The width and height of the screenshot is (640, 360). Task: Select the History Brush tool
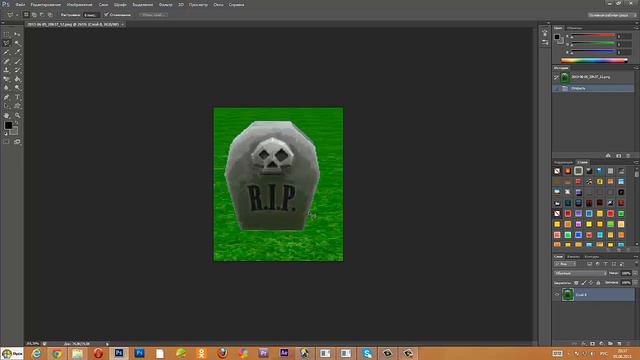(x=17, y=70)
